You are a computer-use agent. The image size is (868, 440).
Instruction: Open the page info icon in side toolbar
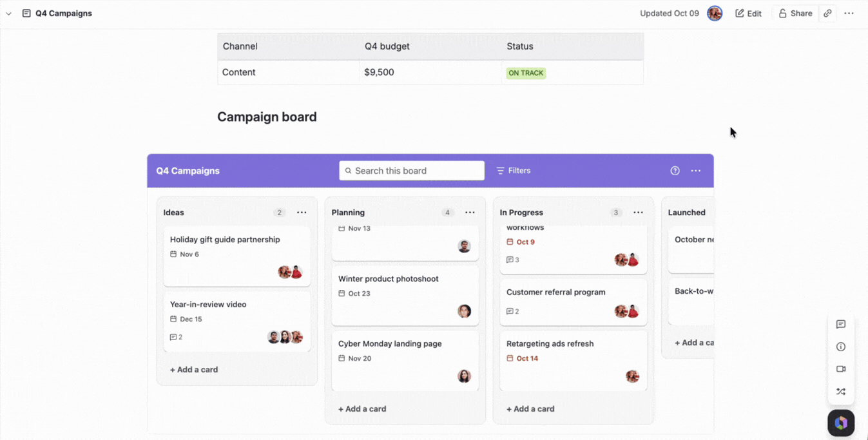(841, 347)
